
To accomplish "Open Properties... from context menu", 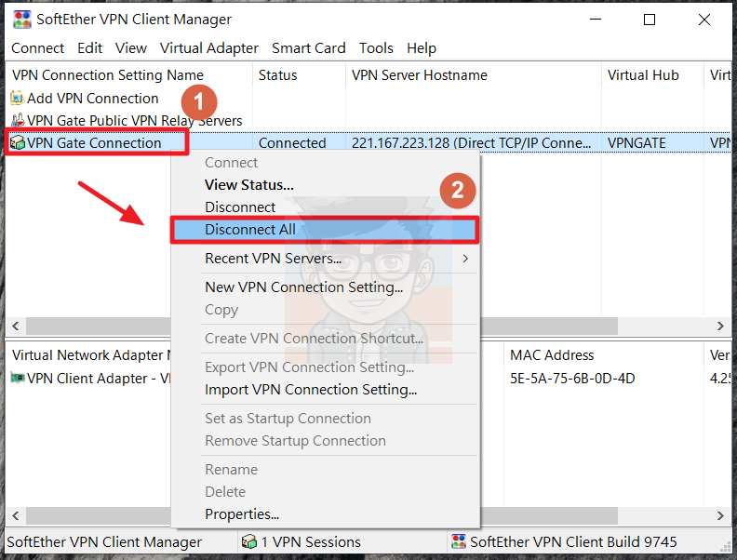I will pyautogui.click(x=326, y=514).
